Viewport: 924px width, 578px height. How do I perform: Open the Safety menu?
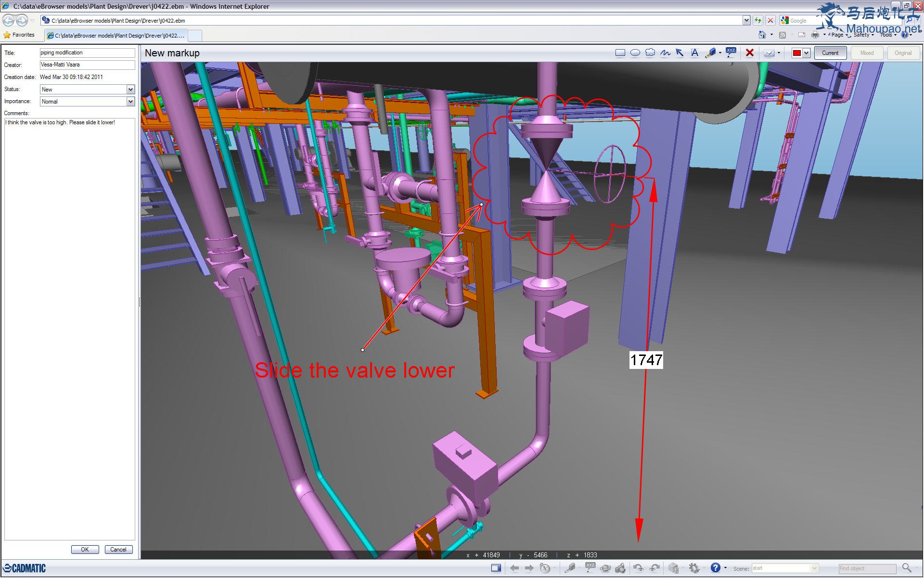(863, 35)
